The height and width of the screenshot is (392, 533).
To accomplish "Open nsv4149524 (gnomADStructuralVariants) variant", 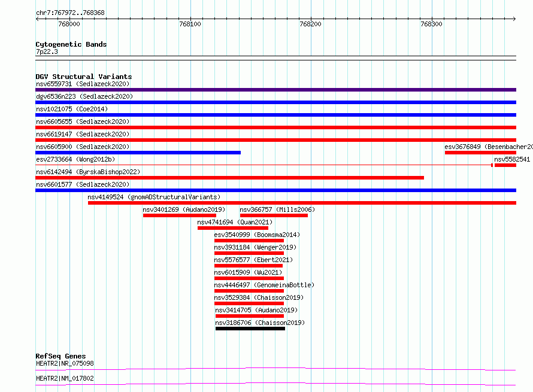I will 154,197.
